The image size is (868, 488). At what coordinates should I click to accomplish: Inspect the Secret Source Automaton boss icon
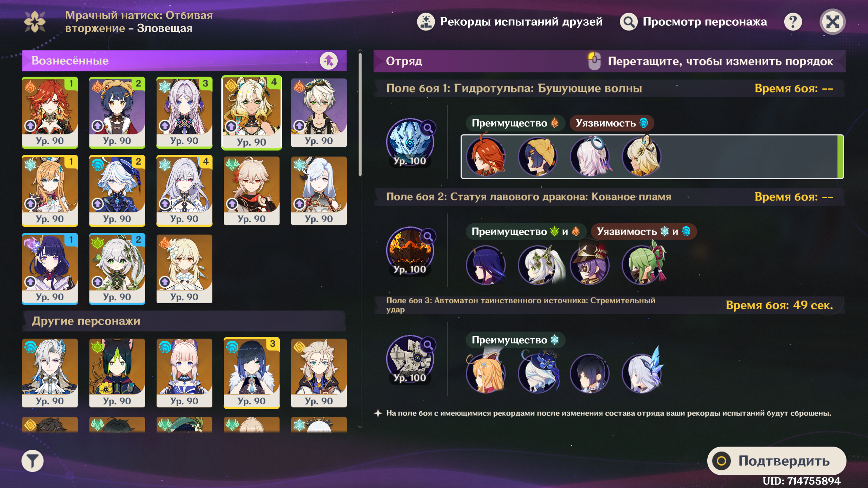[410, 359]
